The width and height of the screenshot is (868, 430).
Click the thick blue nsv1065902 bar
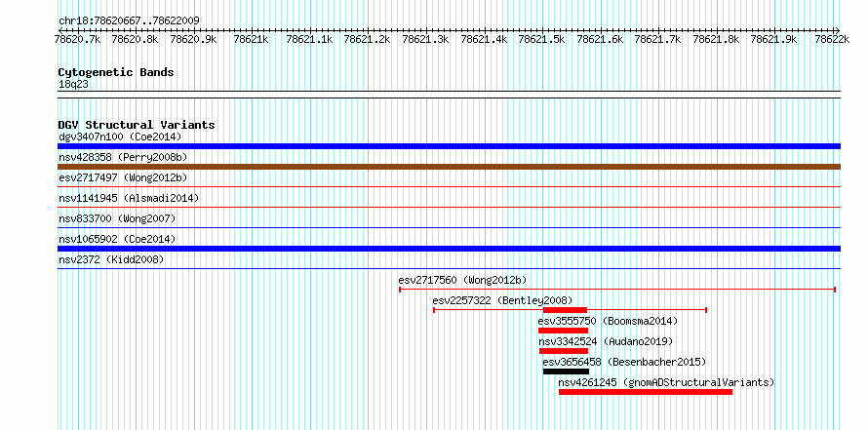click(449, 249)
